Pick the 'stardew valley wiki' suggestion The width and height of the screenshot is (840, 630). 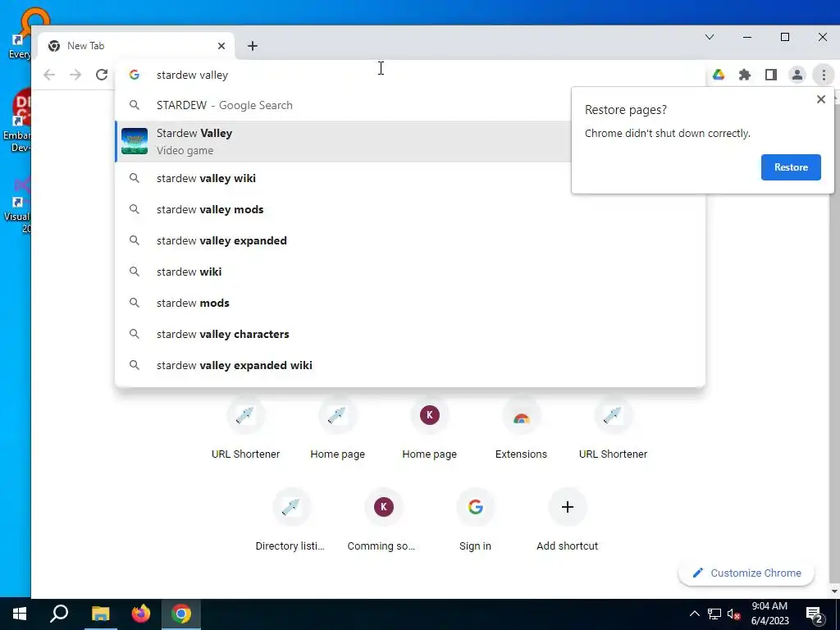point(343,178)
